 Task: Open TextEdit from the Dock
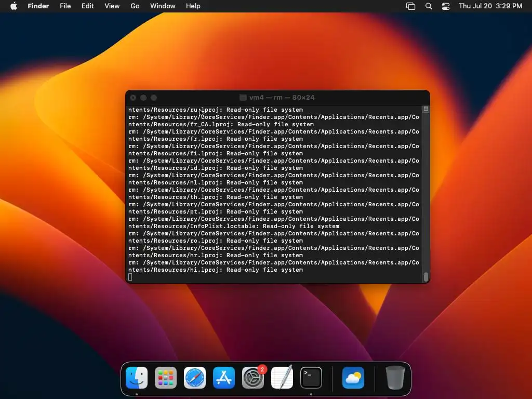(282, 378)
